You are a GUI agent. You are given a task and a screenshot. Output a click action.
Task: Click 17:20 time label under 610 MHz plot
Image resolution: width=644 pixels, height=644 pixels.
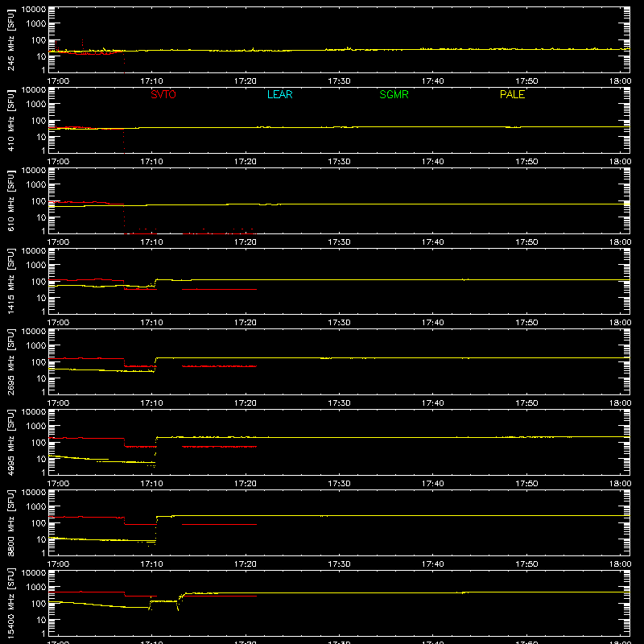click(x=246, y=242)
